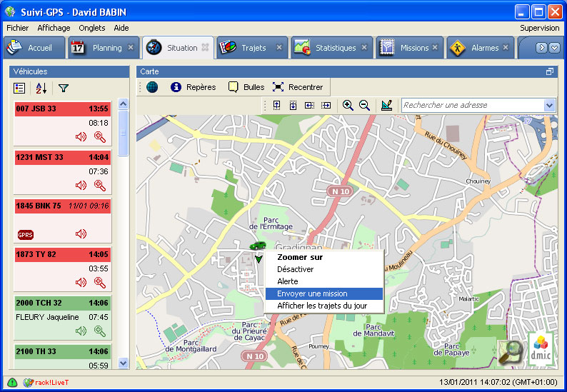The width and height of the screenshot is (567, 392).
Task: Click speaker icon for 1231 MST 33
Action: click(81, 185)
